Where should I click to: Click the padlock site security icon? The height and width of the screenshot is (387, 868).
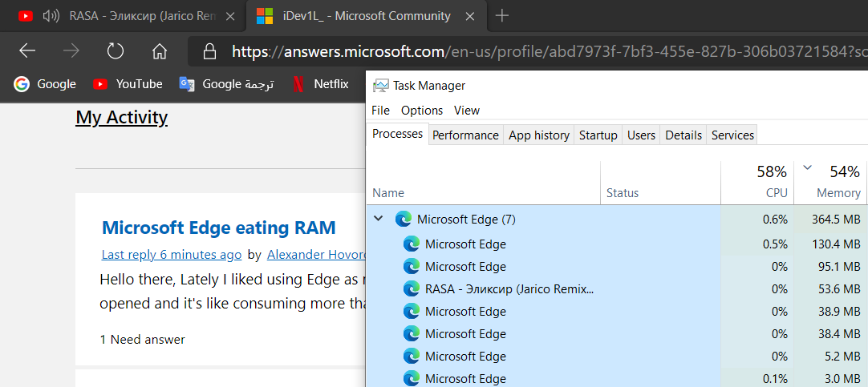tap(209, 52)
